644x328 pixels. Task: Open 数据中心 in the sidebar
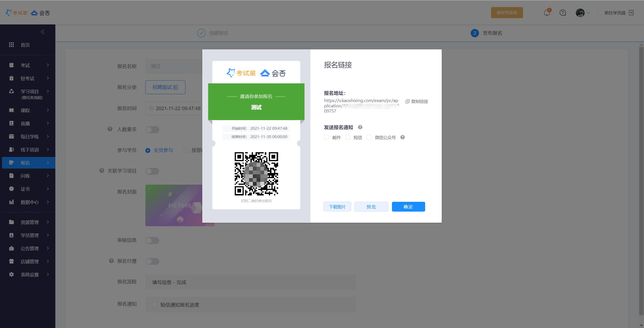[x=30, y=202]
